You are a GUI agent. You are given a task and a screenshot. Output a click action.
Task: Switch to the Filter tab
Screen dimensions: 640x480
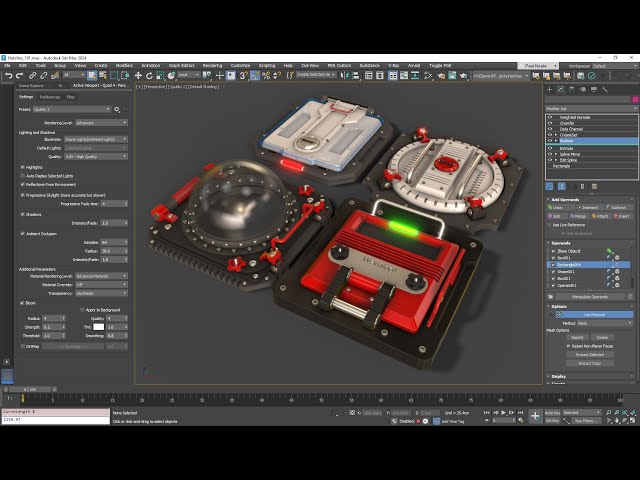click(71, 97)
